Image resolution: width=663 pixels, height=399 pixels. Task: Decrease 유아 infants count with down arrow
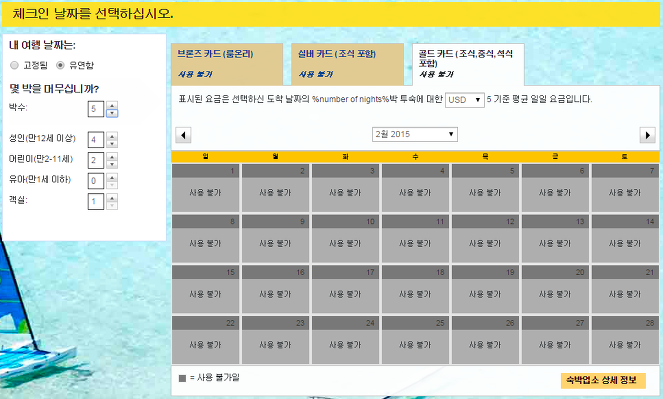[x=112, y=185]
